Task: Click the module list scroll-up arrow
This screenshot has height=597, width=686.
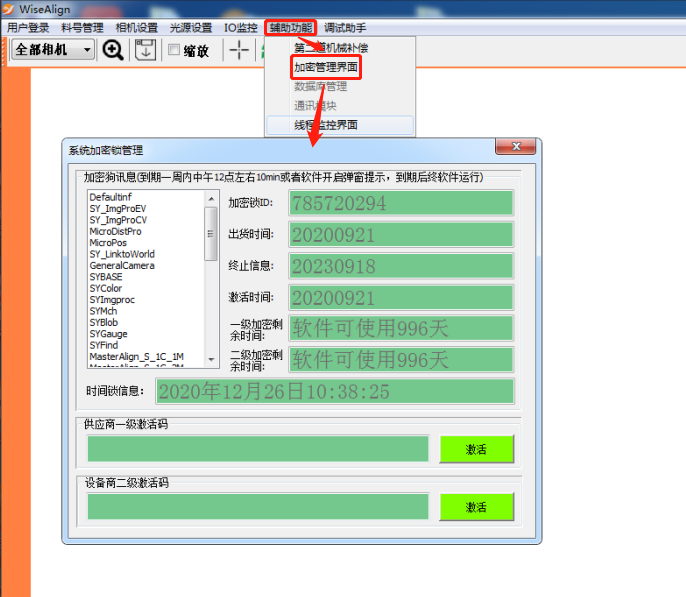Action: pyautogui.click(x=211, y=198)
